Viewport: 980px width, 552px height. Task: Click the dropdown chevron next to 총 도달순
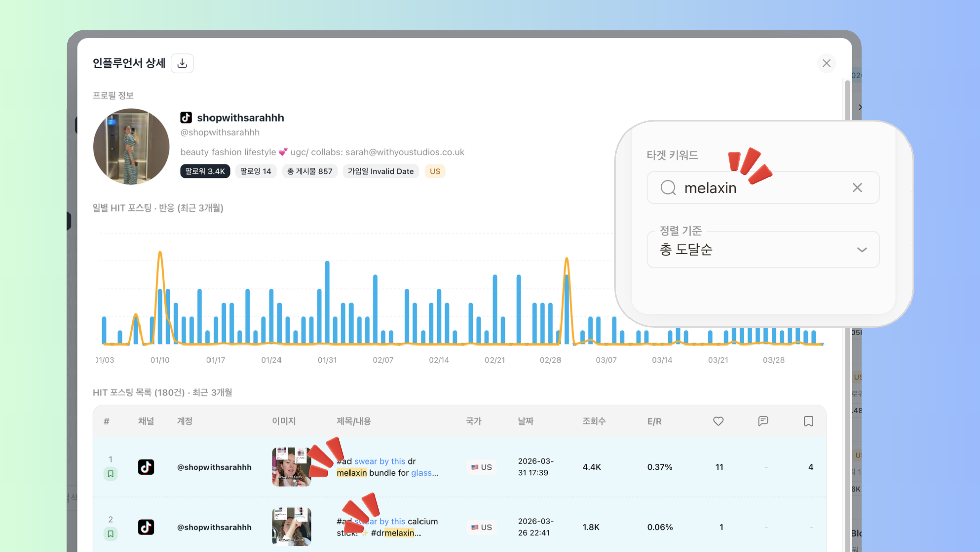click(x=862, y=250)
